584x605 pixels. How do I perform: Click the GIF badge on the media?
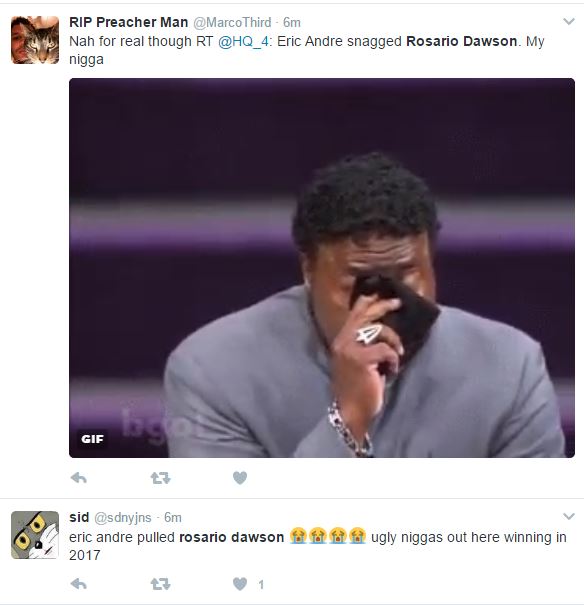click(92, 439)
